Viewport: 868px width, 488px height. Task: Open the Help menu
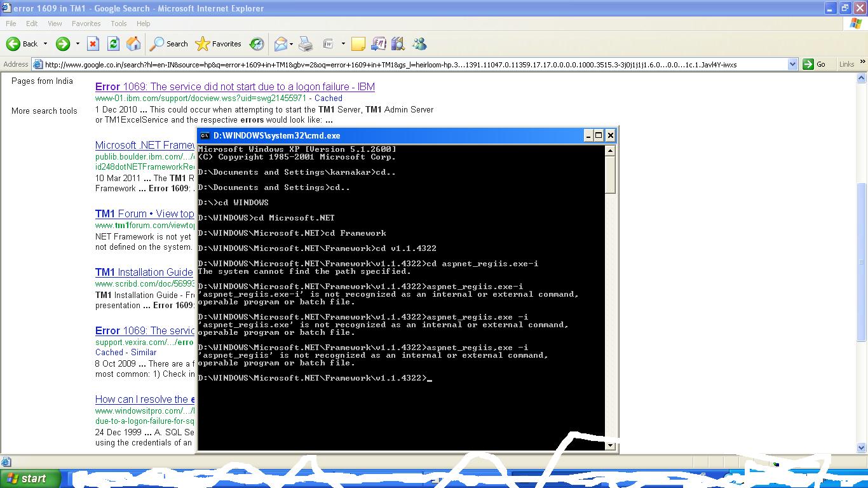144,24
